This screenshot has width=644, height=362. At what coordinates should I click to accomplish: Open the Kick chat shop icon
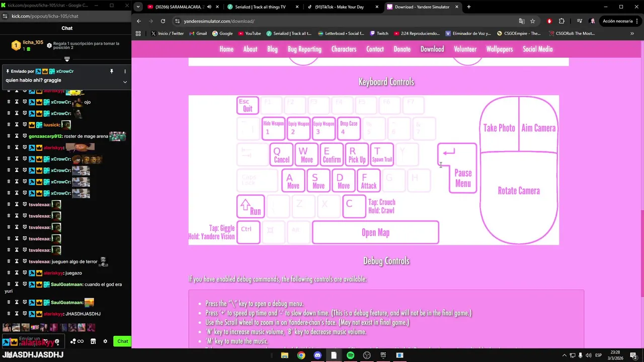[93, 341]
